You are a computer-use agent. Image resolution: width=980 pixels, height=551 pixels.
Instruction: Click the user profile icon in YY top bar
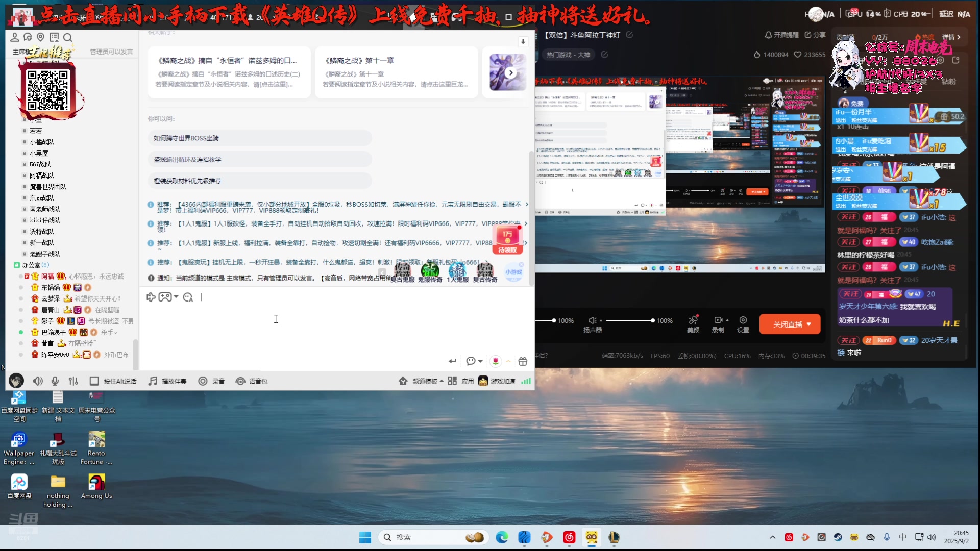15,37
